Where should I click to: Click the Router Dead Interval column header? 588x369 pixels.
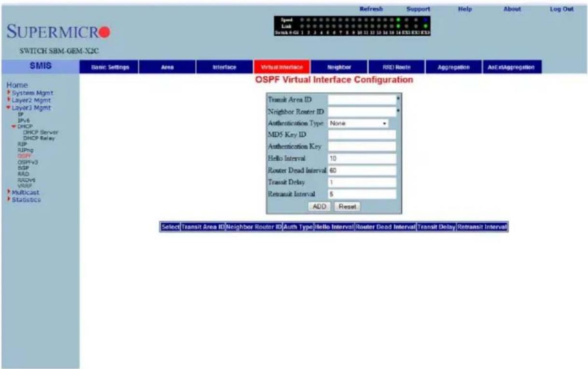[386, 227]
